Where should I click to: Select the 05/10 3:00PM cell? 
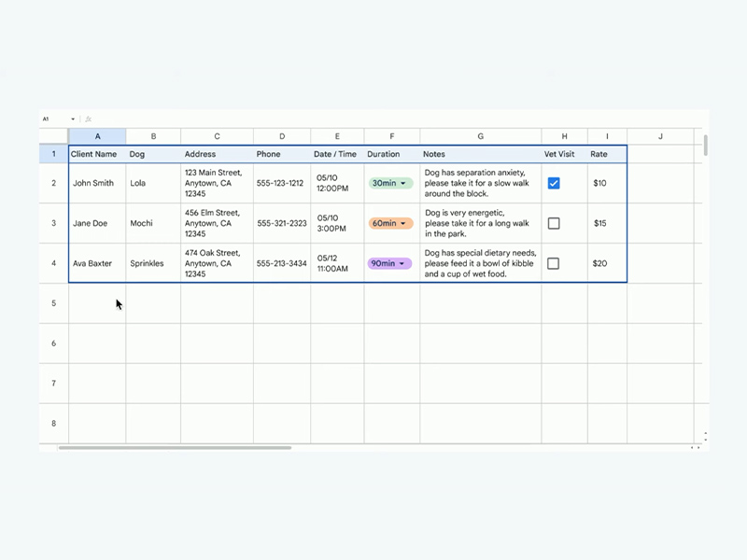337,223
